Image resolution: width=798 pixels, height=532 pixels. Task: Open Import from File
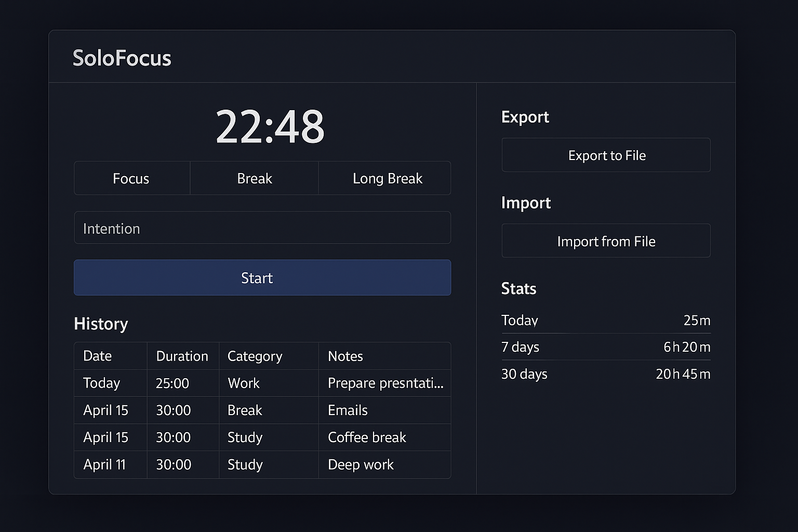[606, 241]
